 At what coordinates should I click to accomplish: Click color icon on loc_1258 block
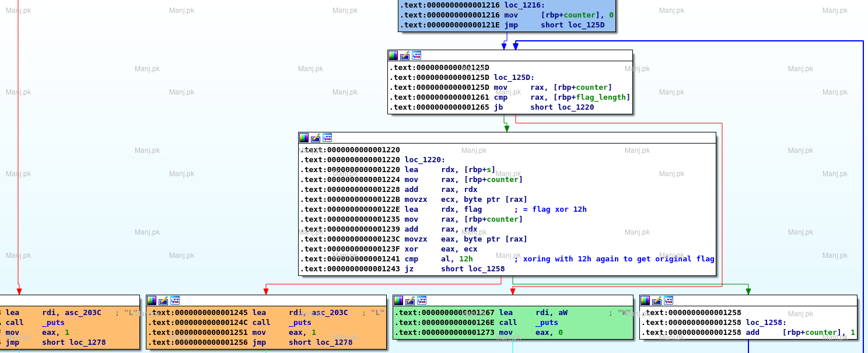coord(645,300)
